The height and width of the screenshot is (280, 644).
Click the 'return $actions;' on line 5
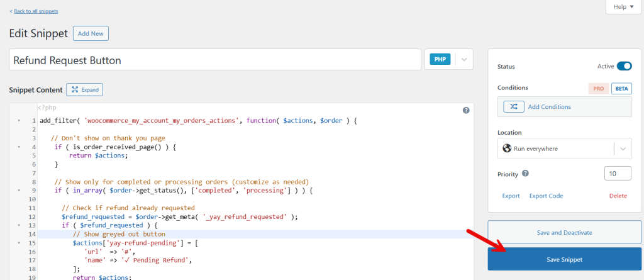pyautogui.click(x=99, y=156)
